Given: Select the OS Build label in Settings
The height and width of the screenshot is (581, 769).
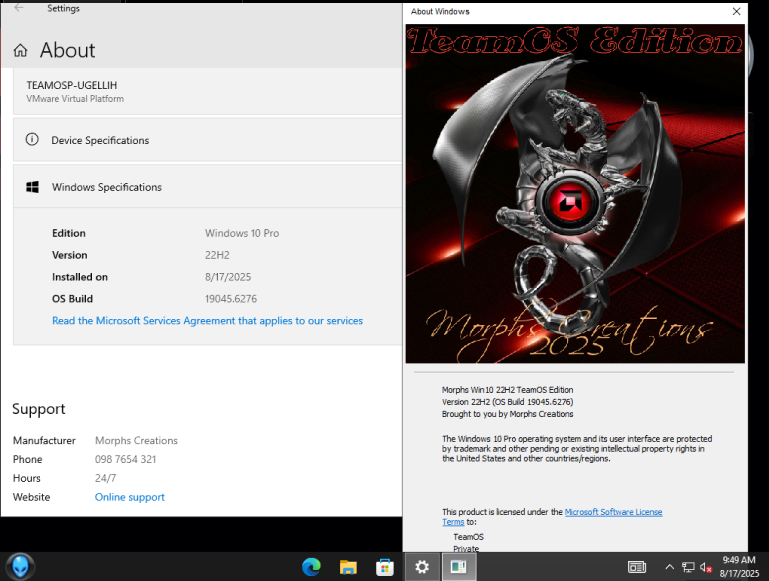Looking at the screenshot, I should pyautogui.click(x=72, y=299).
